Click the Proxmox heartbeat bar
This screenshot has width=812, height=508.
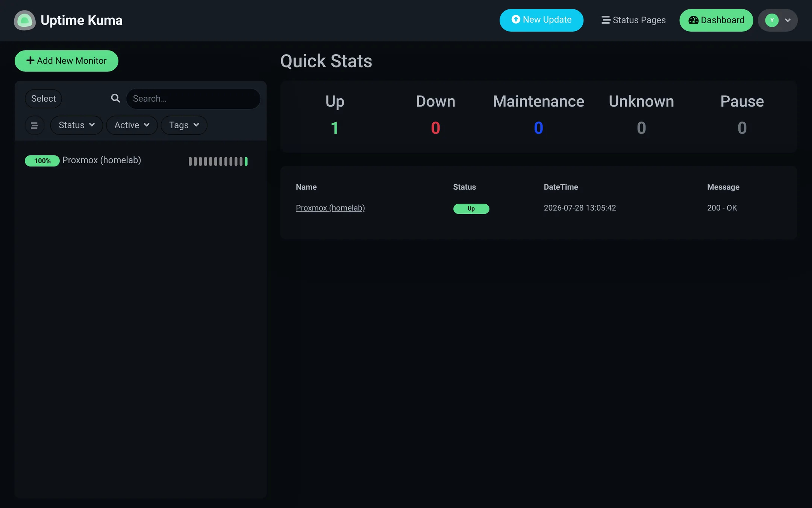pos(218,161)
